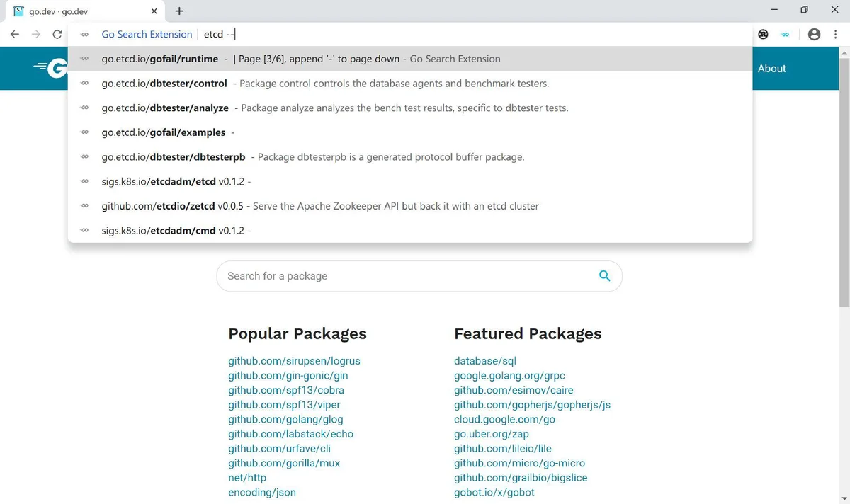Select the sigs.k8s.io/etcdadm/etcd v0.1.2 suggestion
Viewport: 850px width, 504px height.
tap(410, 181)
